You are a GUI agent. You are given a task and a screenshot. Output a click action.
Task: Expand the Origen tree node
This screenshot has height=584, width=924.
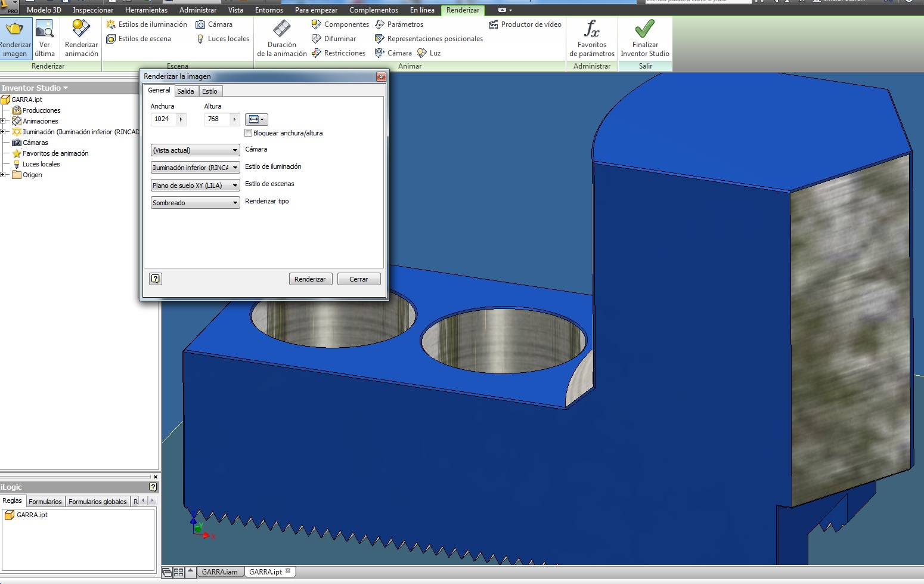click(x=3, y=175)
